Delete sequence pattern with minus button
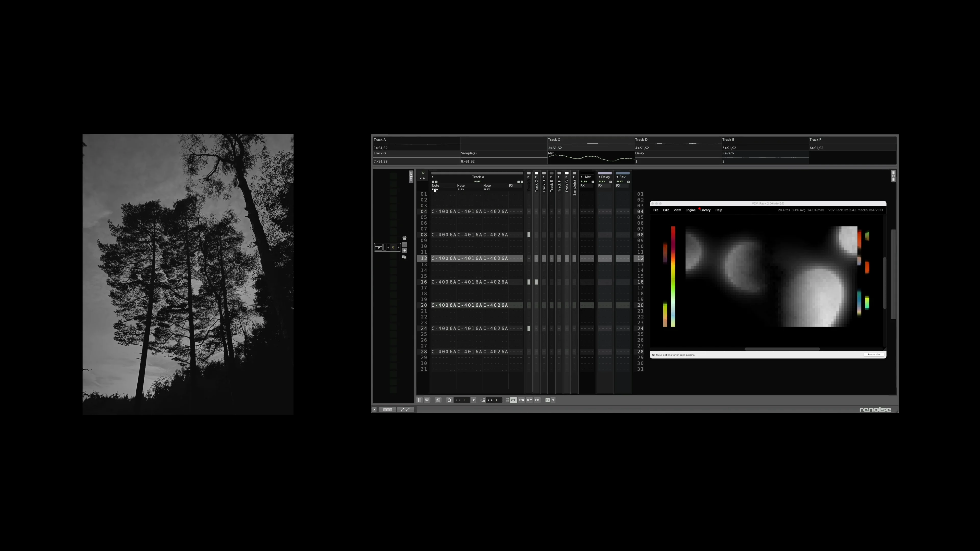This screenshot has width=980, height=551. (x=405, y=245)
